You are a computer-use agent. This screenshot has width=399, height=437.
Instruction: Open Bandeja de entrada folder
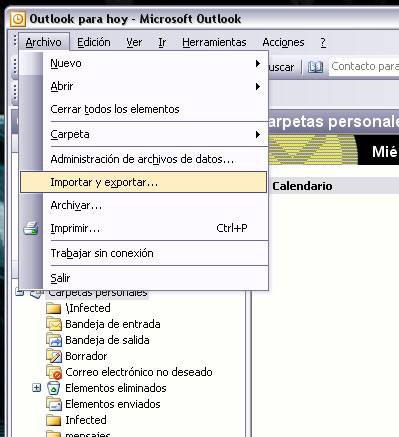(113, 324)
